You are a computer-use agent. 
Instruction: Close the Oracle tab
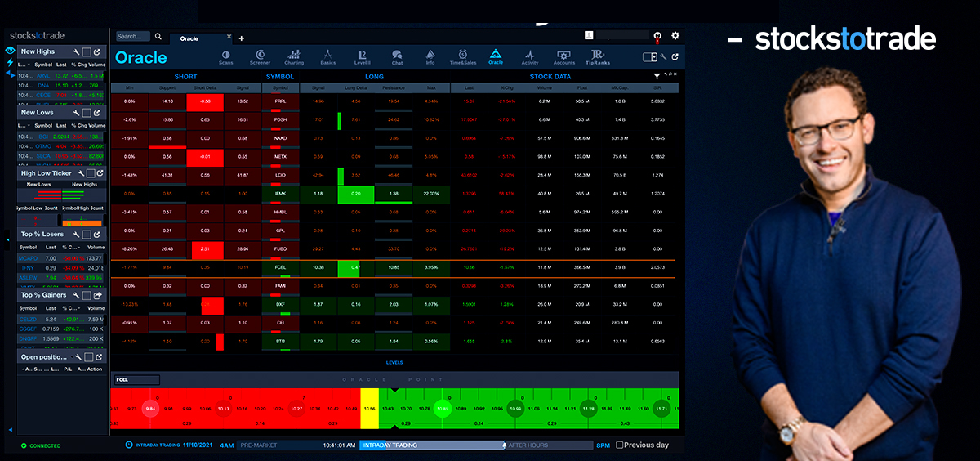click(x=229, y=38)
